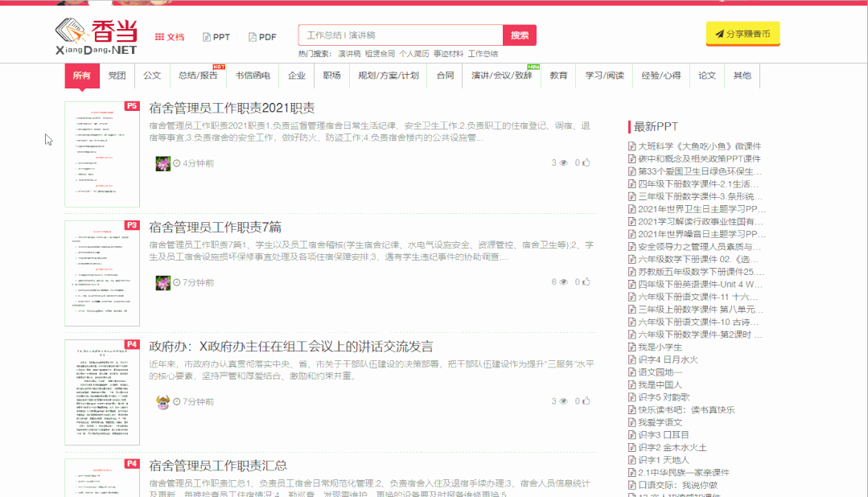The height and width of the screenshot is (497, 868).
Task: Open thumbnail of 宿舍管理员工作职责2021职责 document
Action: pyautogui.click(x=102, y=154)
